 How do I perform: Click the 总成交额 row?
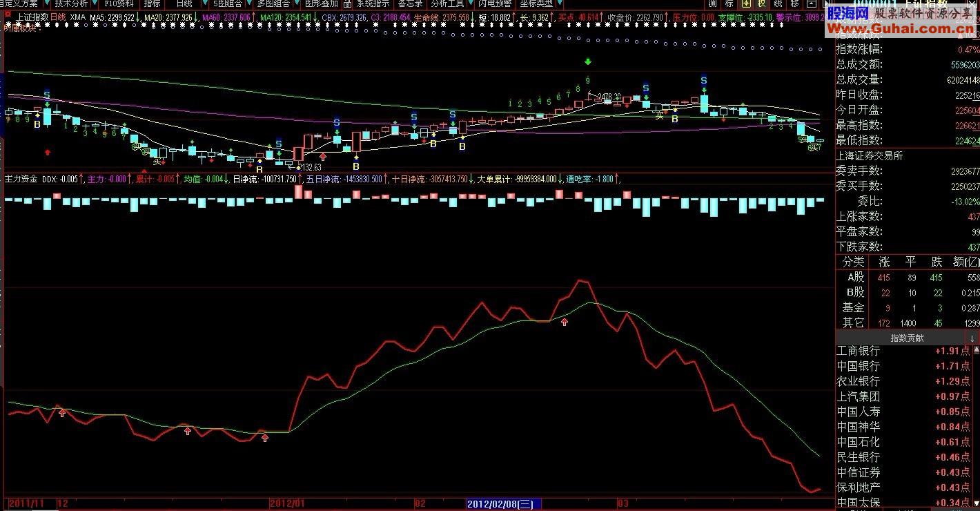pos(908,65)
